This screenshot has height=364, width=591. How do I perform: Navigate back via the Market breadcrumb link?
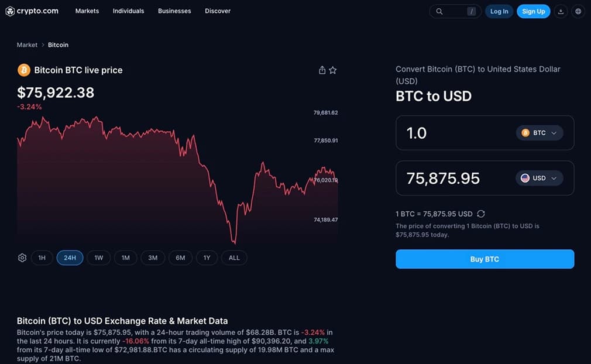click(27, 44)
